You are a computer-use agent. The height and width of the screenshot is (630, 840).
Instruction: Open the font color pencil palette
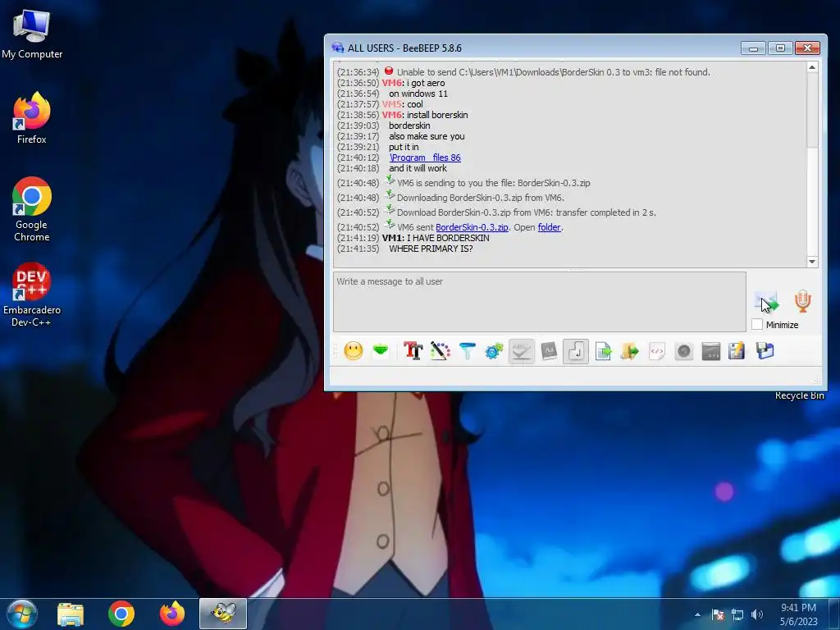(x=440, y=351)
